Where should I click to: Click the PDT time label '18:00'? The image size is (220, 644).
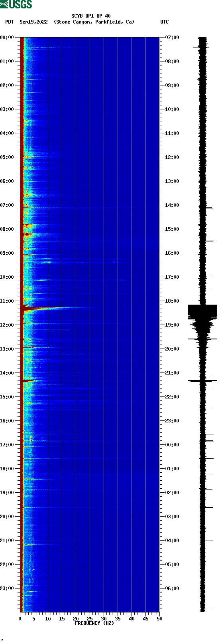pos(7,469)
